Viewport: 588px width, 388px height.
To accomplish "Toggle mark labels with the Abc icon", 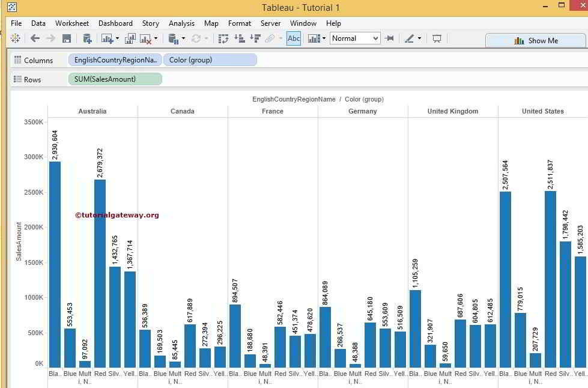I will click(294, 38).
